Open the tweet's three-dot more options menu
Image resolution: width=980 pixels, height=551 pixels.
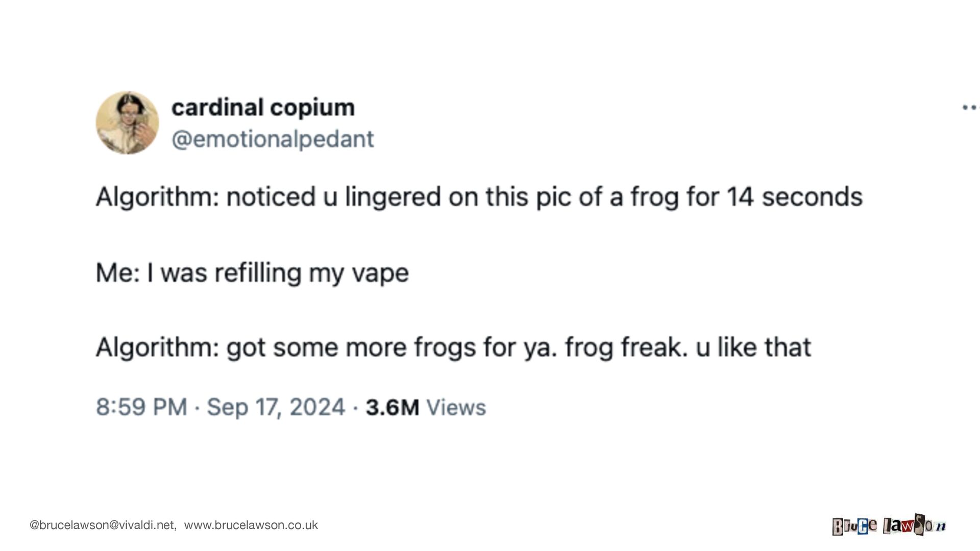tap(969, 108)
